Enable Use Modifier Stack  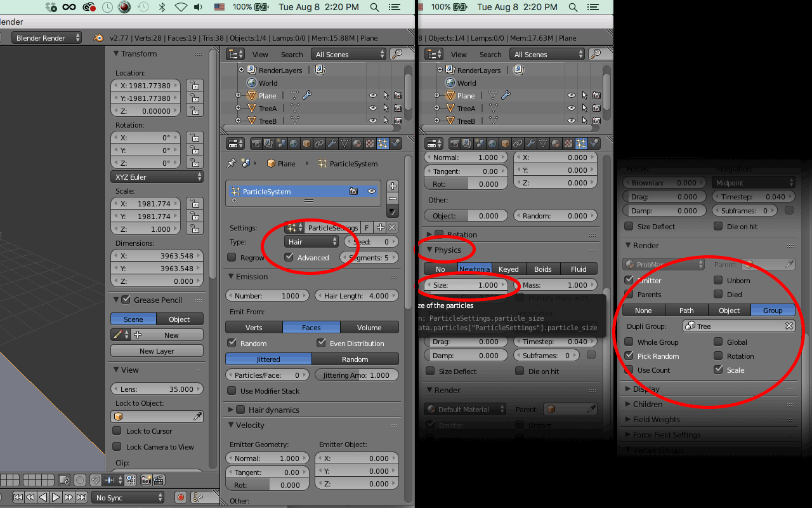tap(232, 391)
